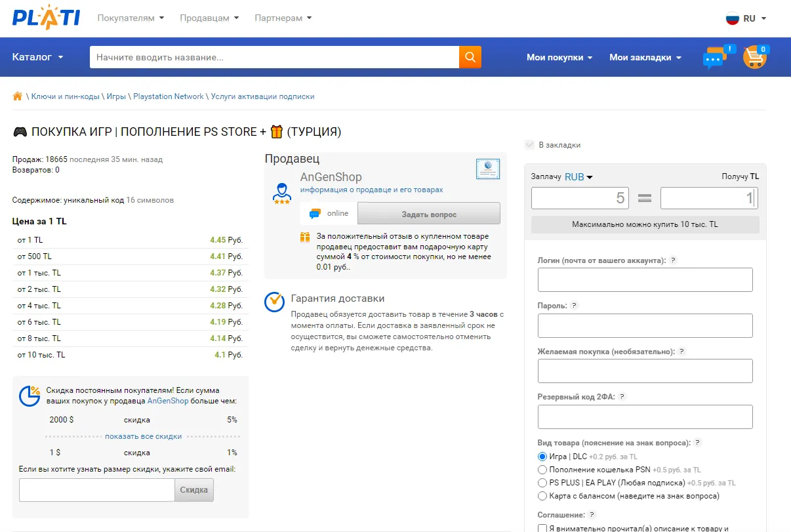This screenshot has height=532, width=791.
Task: Click the Заплачу amount field
Action: (x=580, y=198)
